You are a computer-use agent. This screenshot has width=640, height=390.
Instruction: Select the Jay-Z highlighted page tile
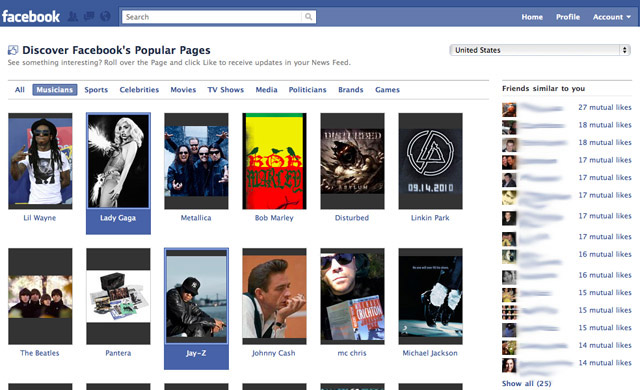pos(196,308)
